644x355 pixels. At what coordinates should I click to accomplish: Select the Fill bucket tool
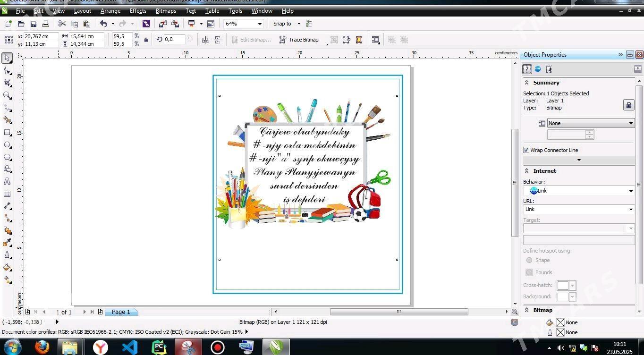[x=7, y=267]
